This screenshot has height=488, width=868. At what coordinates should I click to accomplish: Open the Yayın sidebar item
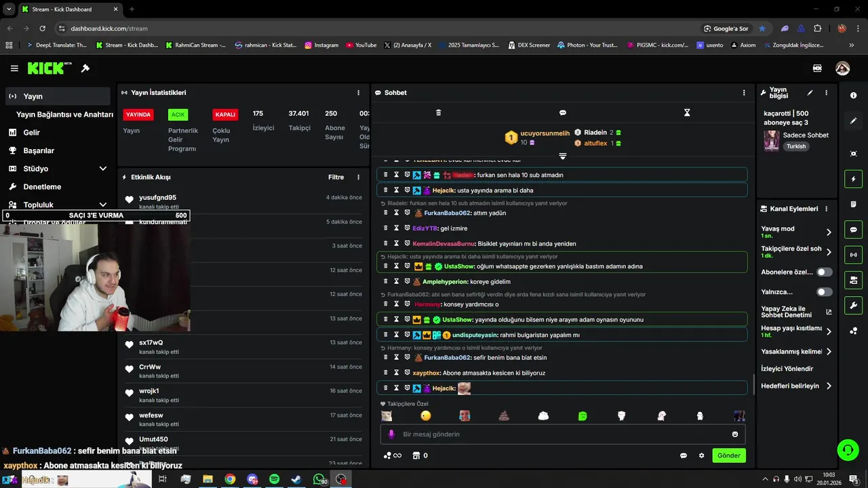pos(58,96)
